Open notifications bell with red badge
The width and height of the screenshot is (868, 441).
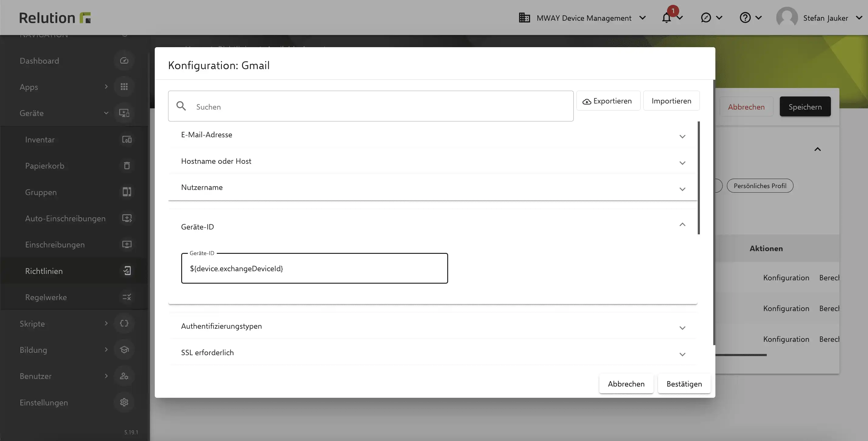click(x=666, y=17)
